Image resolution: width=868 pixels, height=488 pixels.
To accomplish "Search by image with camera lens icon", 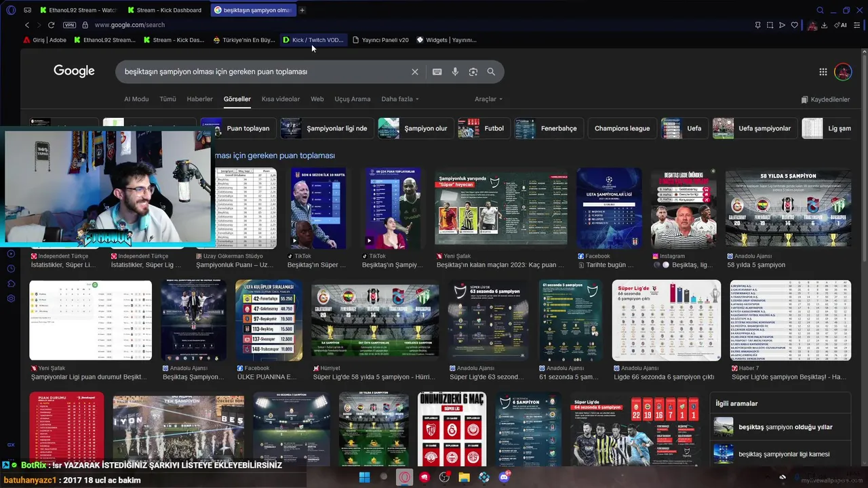I will [473, 72].
